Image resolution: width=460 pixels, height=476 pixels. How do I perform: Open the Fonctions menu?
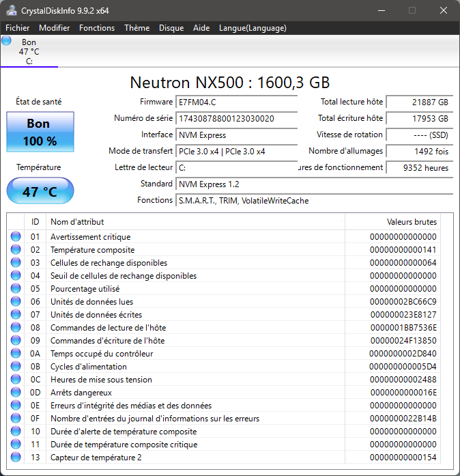(97, 28)
